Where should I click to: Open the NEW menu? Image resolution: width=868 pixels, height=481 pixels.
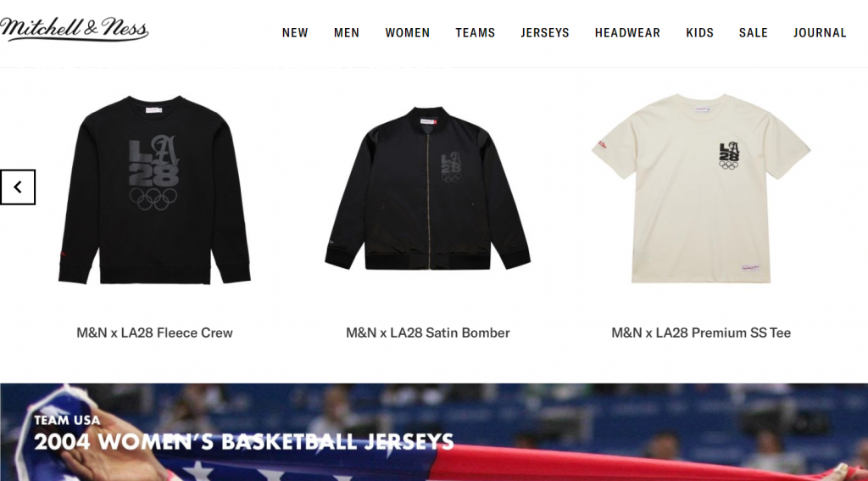(x=295, y=33)
